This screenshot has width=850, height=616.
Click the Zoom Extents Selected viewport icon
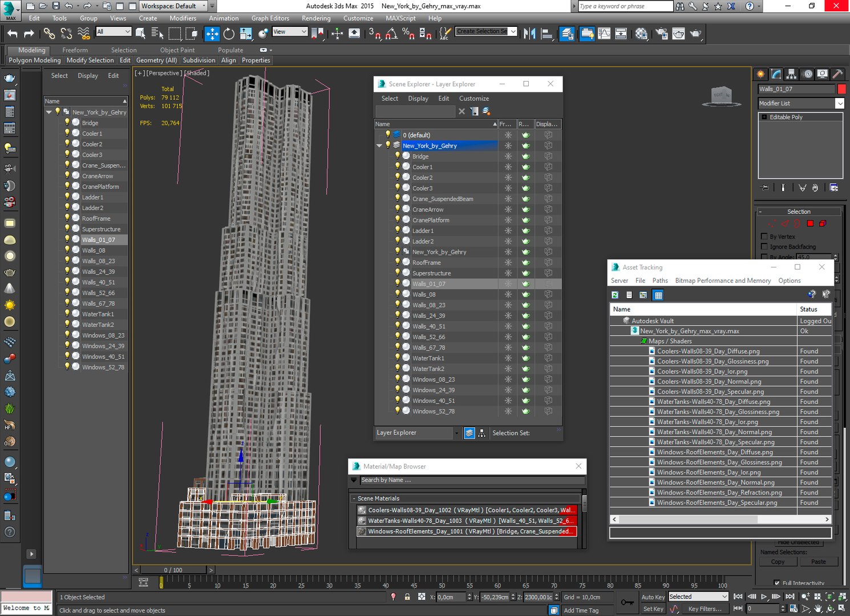(x=831, y=597)
